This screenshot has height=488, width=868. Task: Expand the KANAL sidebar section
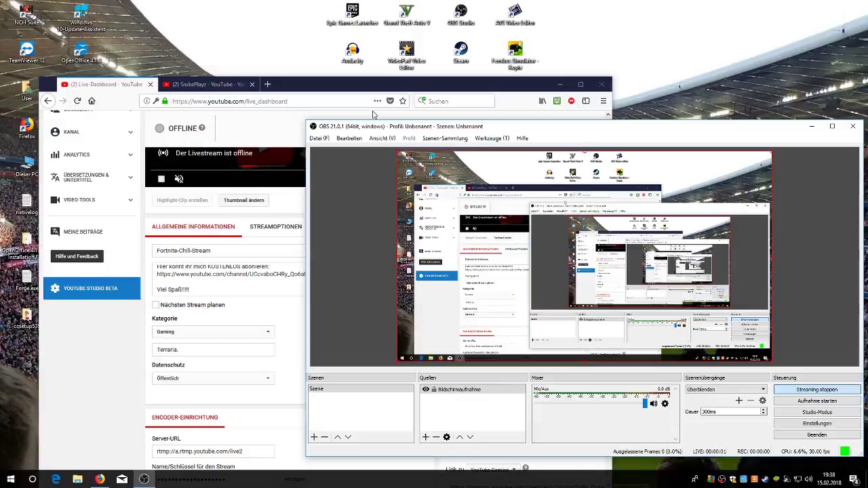coord(92,131)
